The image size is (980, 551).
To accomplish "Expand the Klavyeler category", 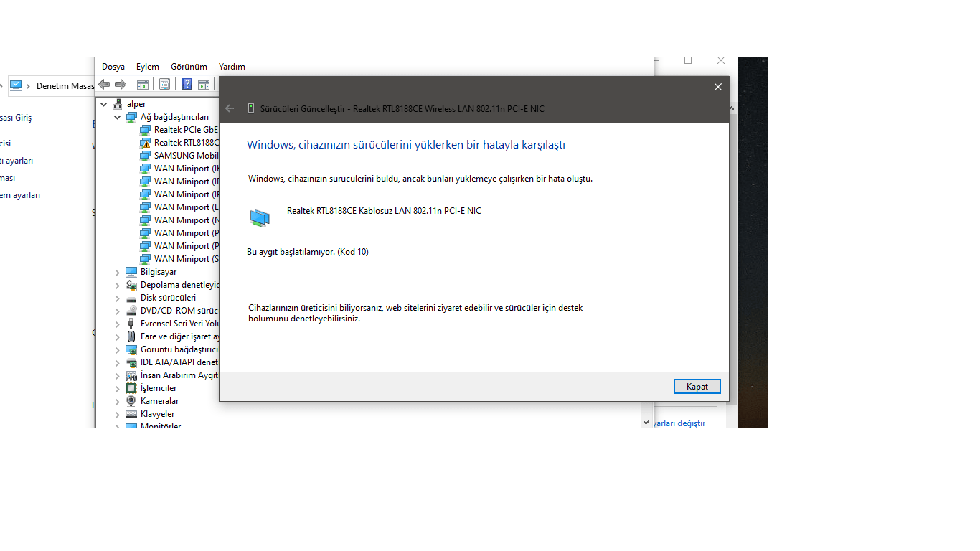I will click(118, 414).
